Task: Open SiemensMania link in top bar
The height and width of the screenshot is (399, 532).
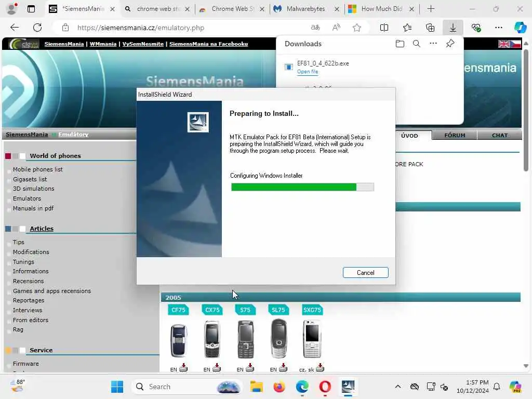Action: (x=64, y=44)
